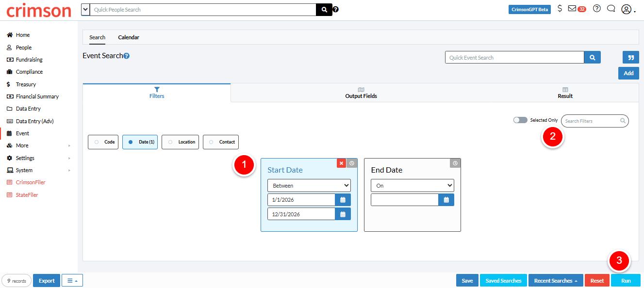Click the help question mark in top bar
The image size is (644, 288).
(x=597, y=8)
